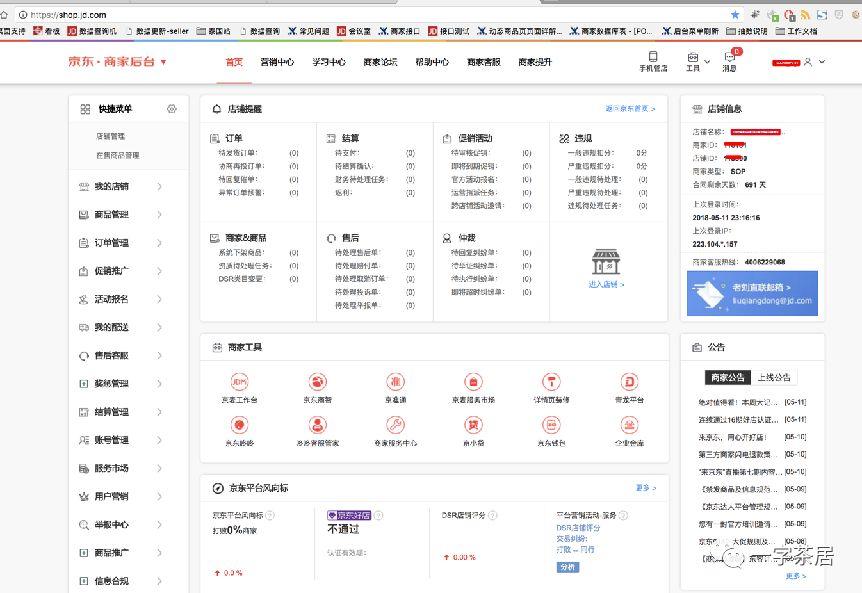Open the 工作文档 bookmarks folder

pos(797,31)
